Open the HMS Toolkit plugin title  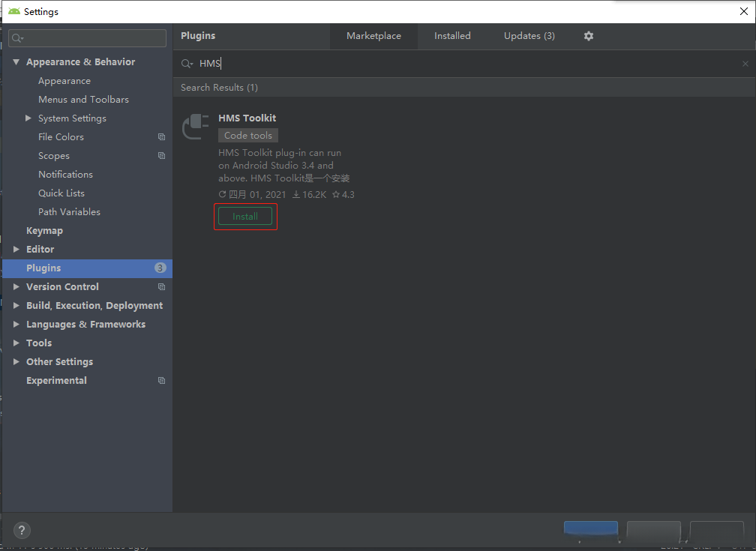247,118
